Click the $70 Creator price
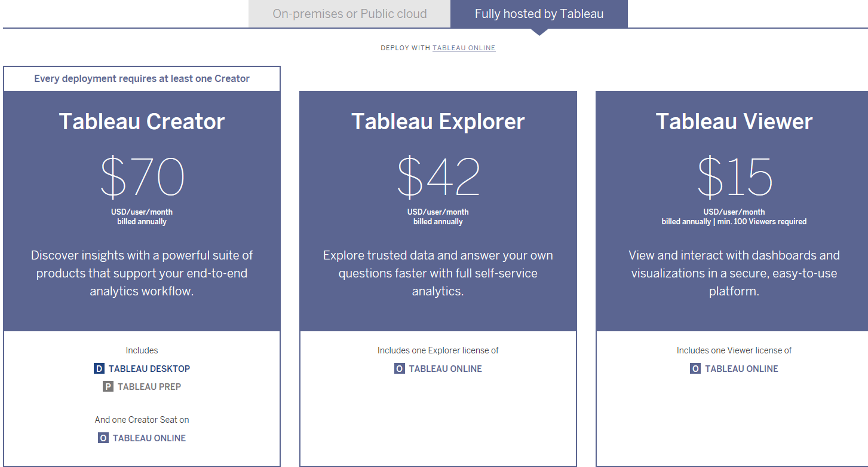The image size is (868, 467). (142, 176)
